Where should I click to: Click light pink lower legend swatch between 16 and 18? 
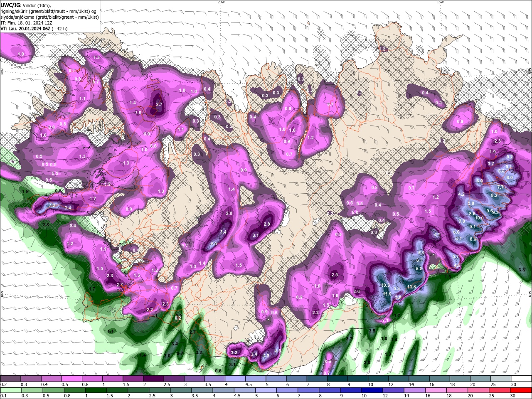tap(436, 390)
